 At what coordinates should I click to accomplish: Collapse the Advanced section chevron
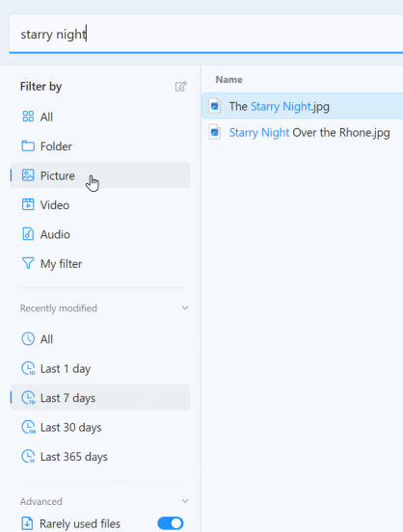click(185, 501)
